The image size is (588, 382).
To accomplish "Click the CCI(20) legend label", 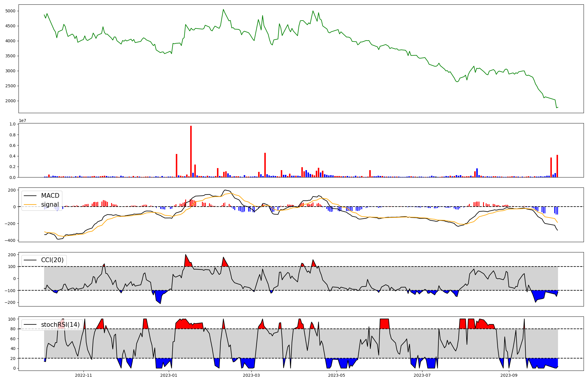I will [x=52, y=260].
